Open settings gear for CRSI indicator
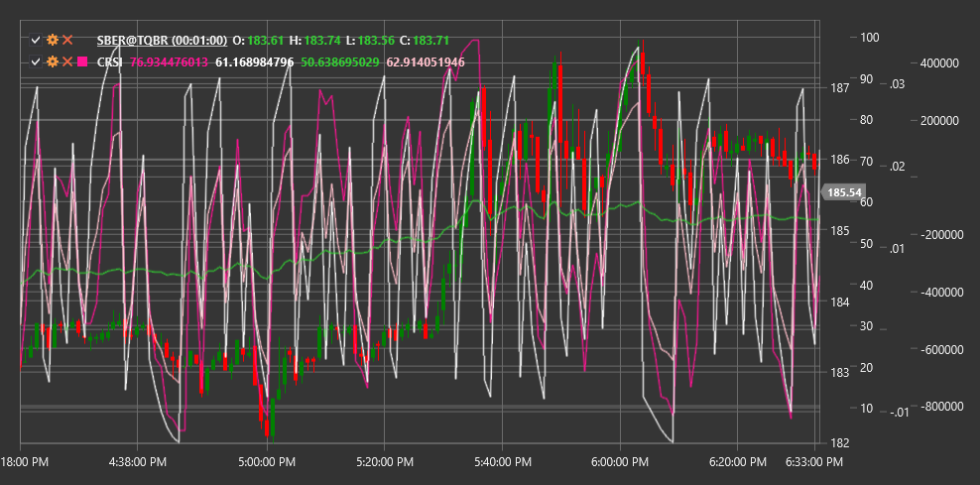This screenshot has width=980, height=485. tap(54, 61)
